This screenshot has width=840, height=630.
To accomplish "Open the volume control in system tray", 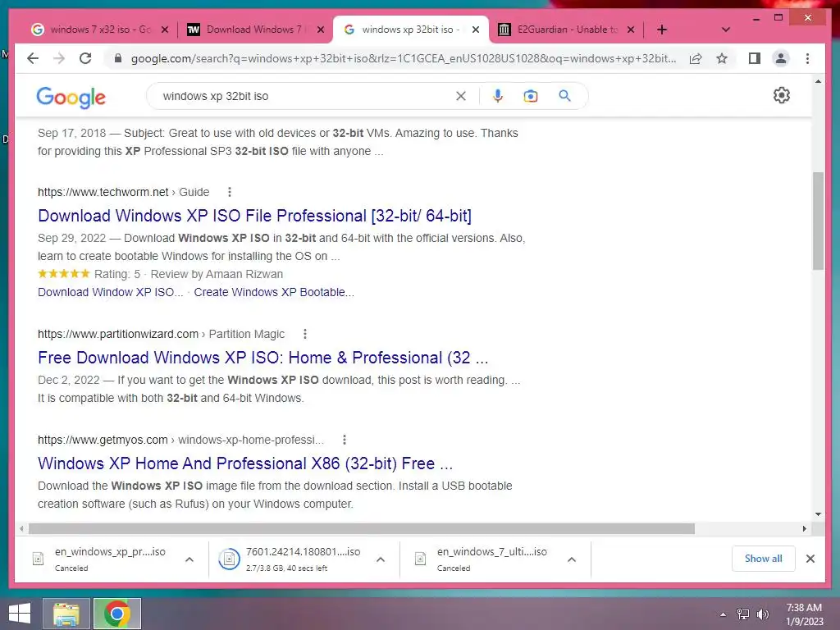I will [763, 614].
